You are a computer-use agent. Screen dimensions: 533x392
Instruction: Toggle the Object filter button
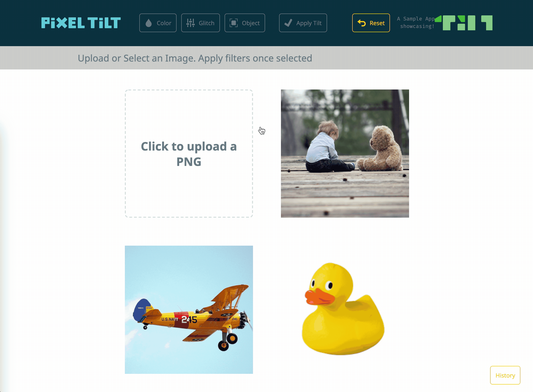coord(245,23)
